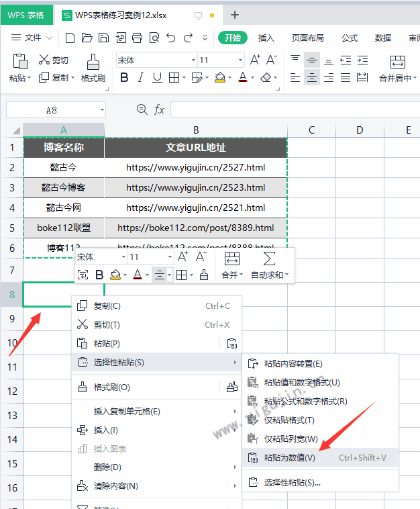The image size is (420, 509).
Task: Click the increase indent icon
Action: [362, 60]
